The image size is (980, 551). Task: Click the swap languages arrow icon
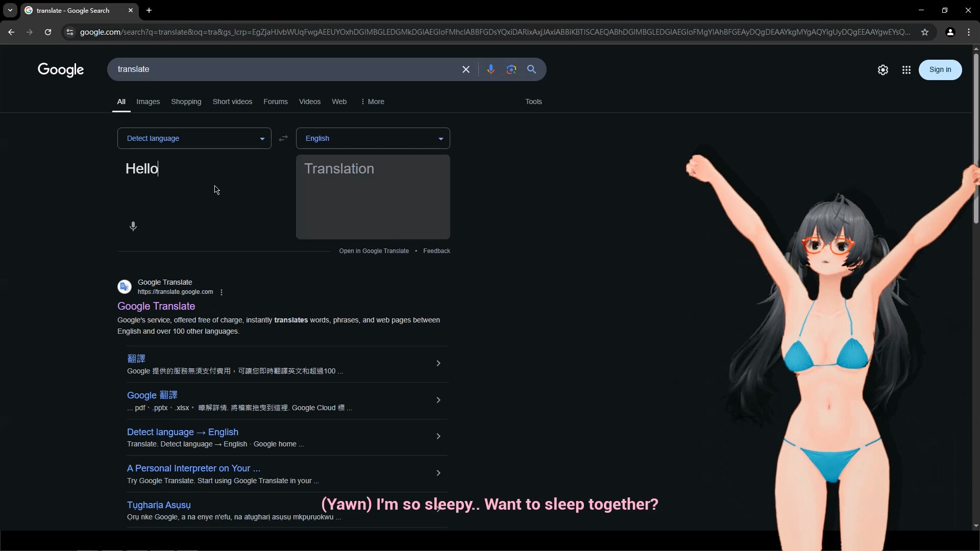pyautogui.click(x=284, y=138)
